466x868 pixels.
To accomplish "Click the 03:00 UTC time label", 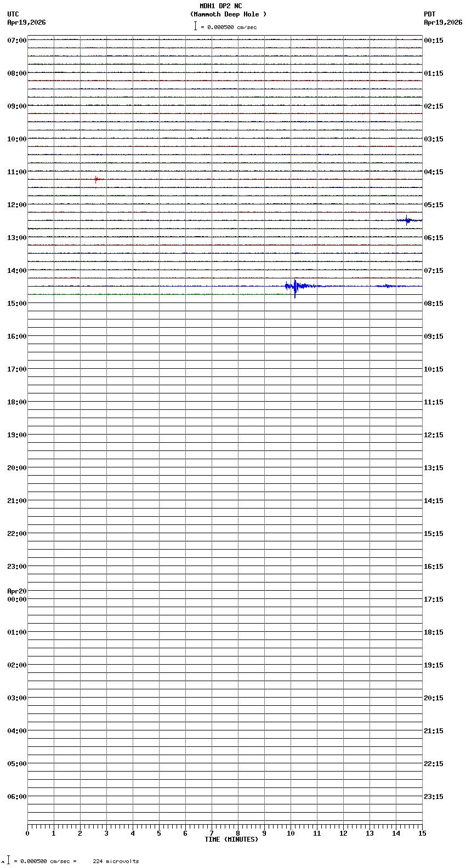I will (17, 698).
